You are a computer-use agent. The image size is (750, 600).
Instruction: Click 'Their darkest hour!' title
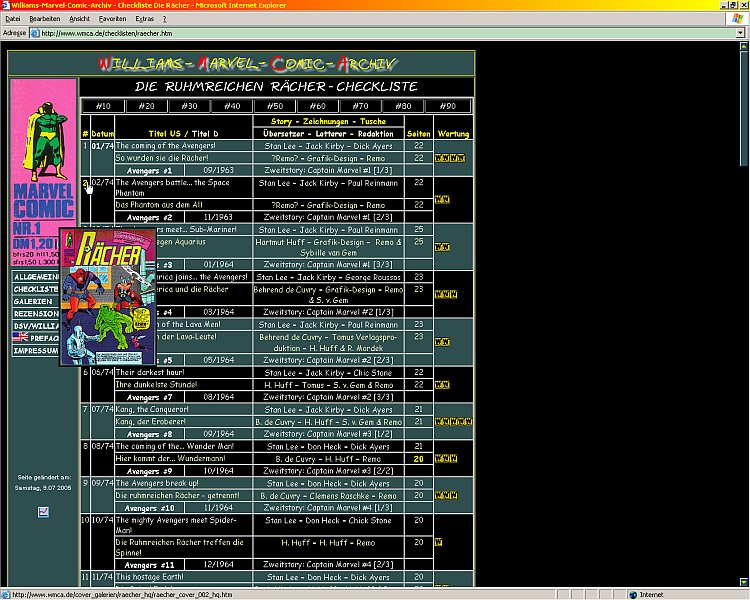click(x=150, y=372)
